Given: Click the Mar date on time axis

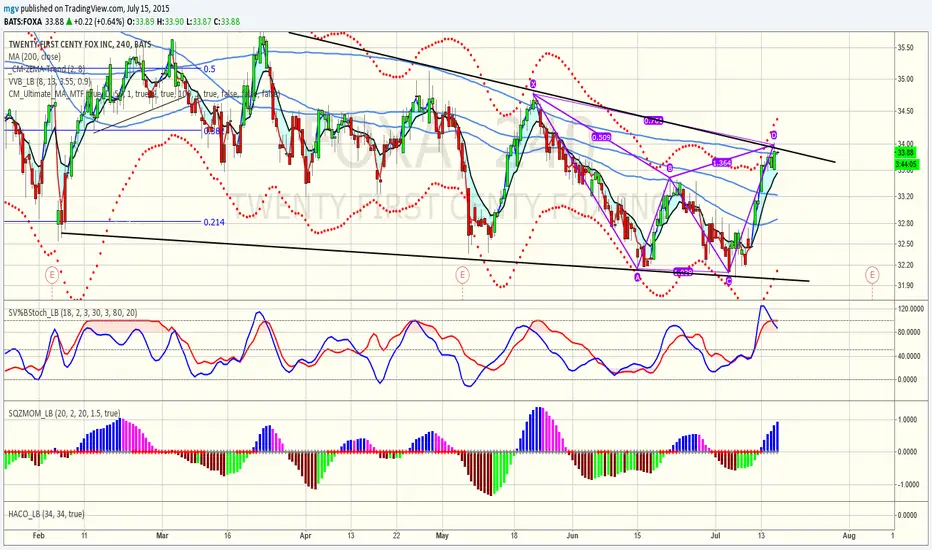Looking at the screenshot, I should (x=162, y=536).
